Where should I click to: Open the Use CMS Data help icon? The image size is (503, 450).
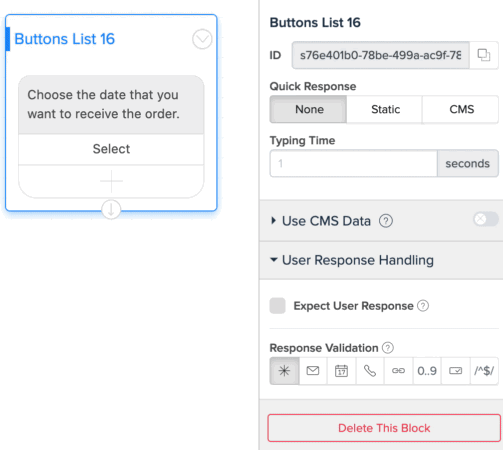pyautogui.click(x=386, y=221)
